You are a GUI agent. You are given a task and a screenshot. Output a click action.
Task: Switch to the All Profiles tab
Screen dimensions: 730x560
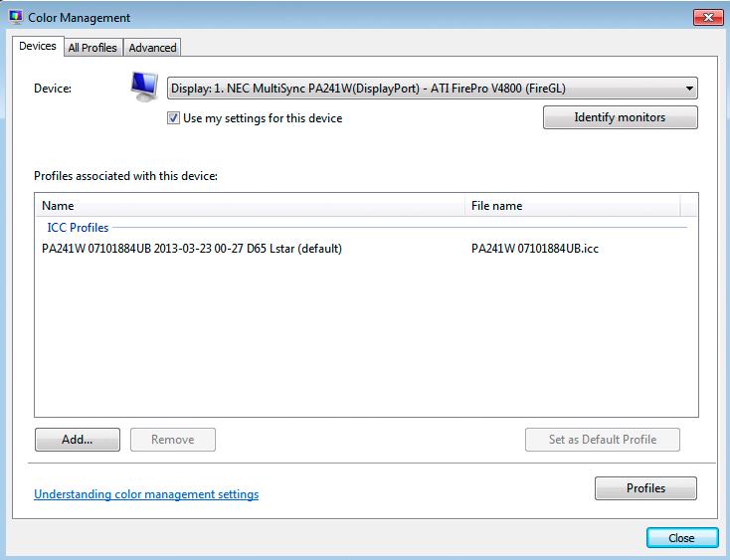pos(92,48)
